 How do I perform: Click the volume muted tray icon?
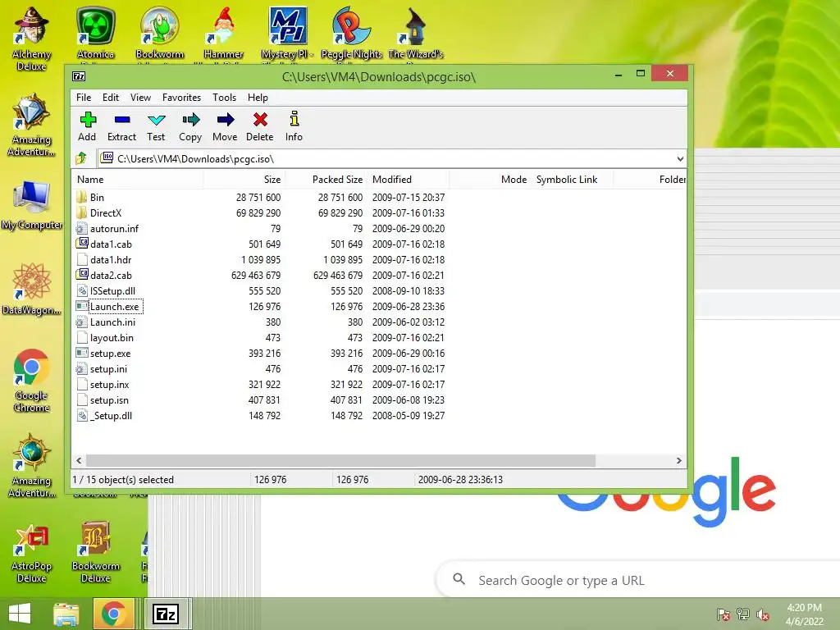click(x=762, y=615)
